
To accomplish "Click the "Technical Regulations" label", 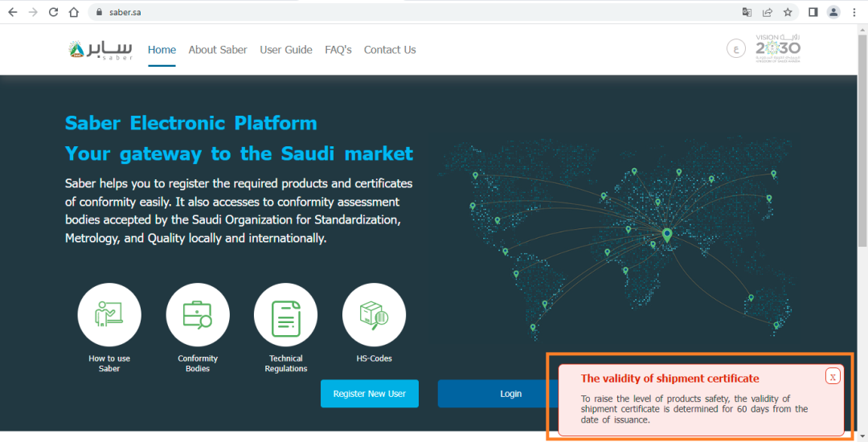I will click(285, 363).
